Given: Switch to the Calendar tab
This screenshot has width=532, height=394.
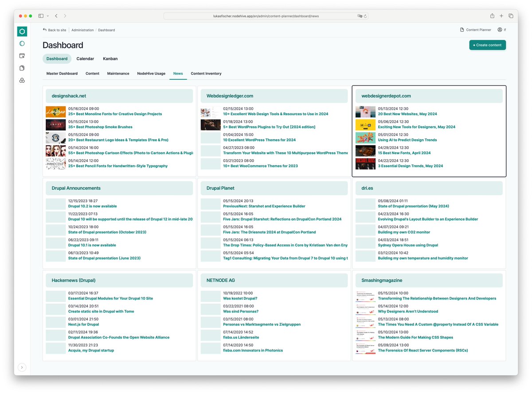Looking at the screenshot, I should pyautogui.click(x=85, y=59).
